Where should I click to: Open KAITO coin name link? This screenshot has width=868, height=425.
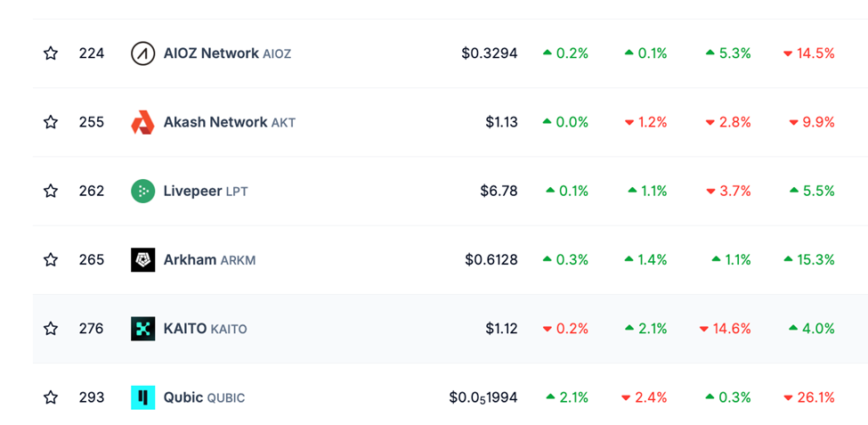point(205,329)
